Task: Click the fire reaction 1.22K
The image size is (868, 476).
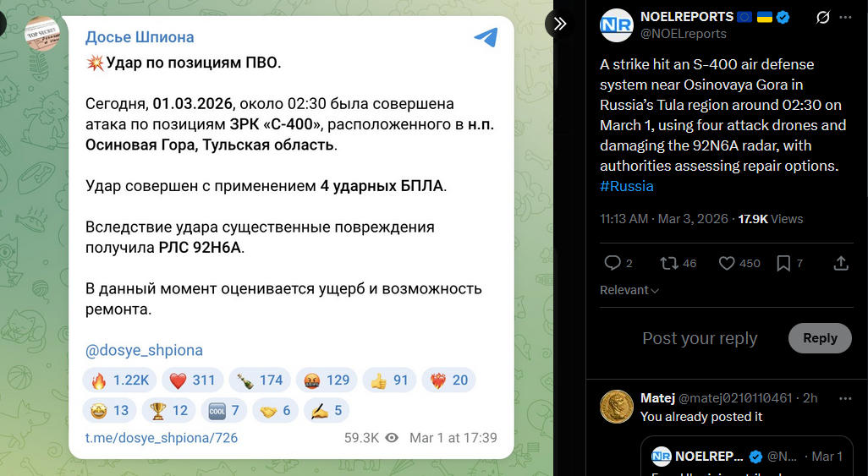Action: (119, 380)
